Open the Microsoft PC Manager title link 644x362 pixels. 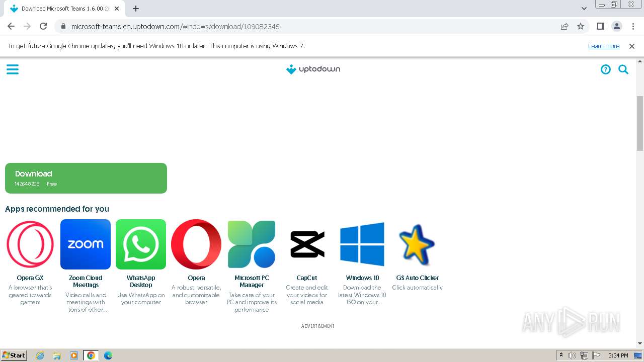pyautogui.click(x=252, y=281)
